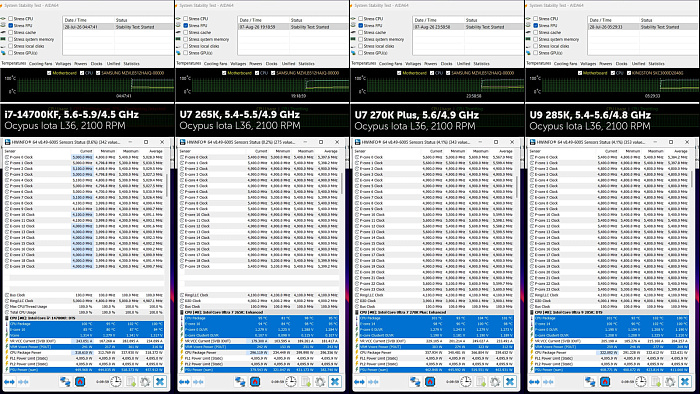
Task: Click the red sensor-status icon in i7-14700KF HWiNFO toolbar
Action: click(x=80, y=382)
